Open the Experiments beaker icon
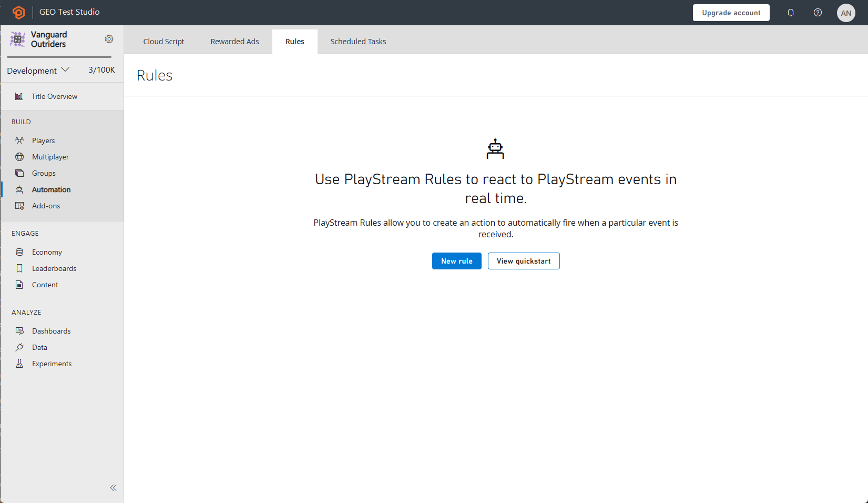Image resolution: width=868 pixels, height=503 pixels. point(19,363)
